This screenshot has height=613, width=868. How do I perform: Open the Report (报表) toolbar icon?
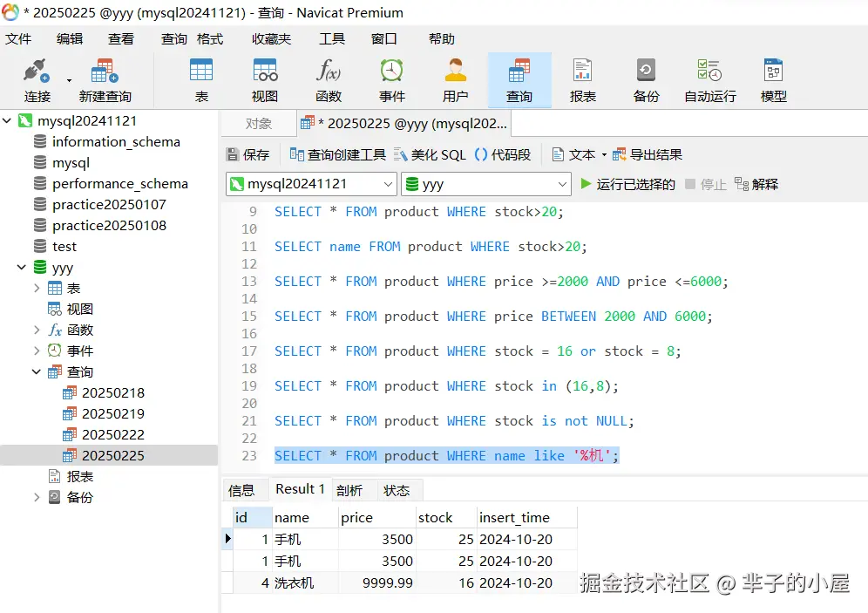(x=582, y=81)
